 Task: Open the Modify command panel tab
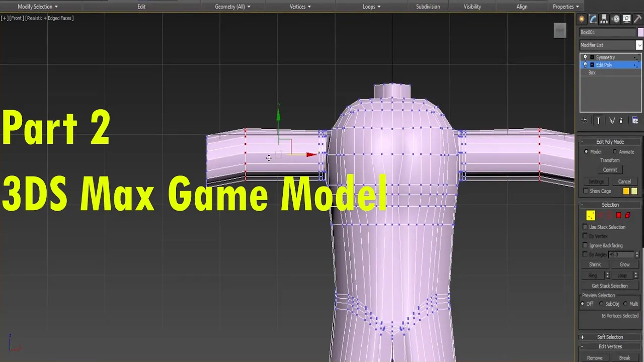coord(593,19)
